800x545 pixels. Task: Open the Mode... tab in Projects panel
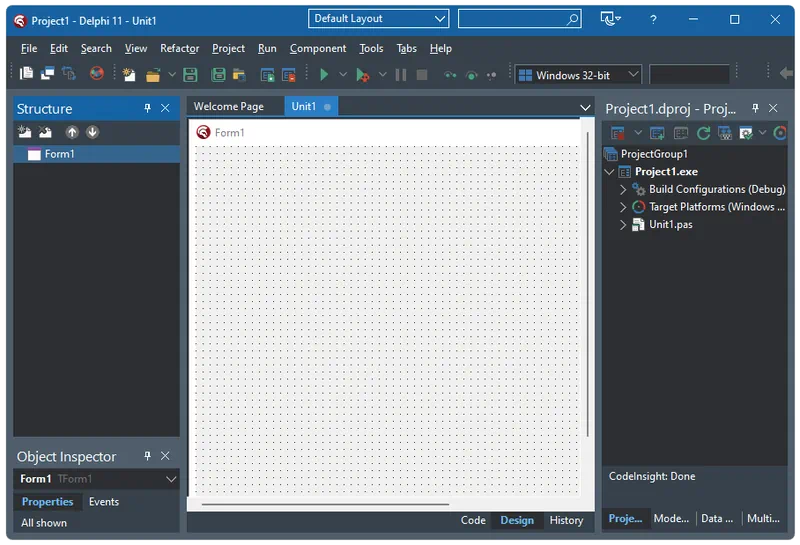[x=671, y=518]
